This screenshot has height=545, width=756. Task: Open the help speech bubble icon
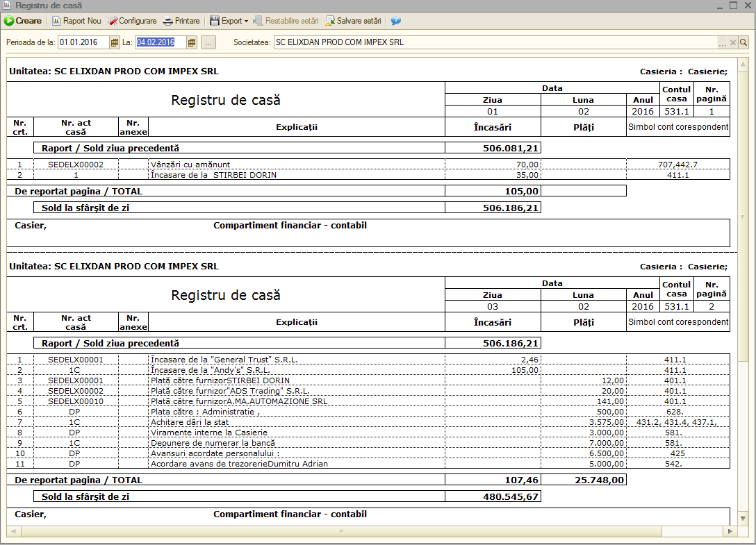tap(396, 21)
